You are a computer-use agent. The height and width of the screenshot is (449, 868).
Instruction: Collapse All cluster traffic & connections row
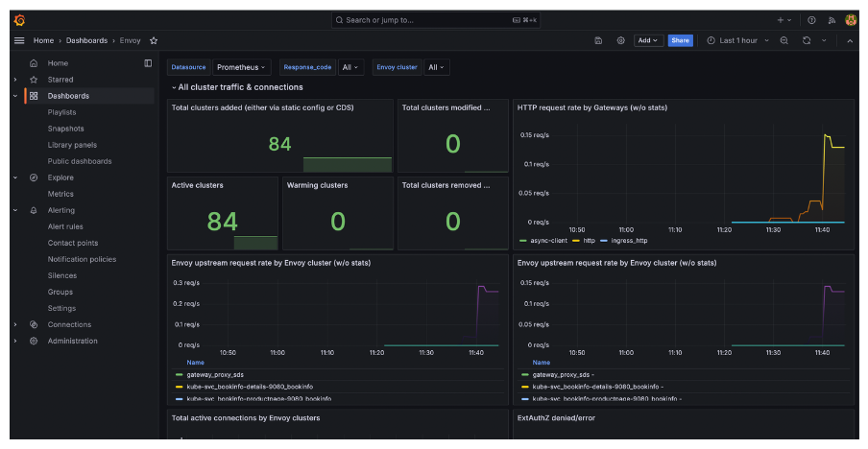pos(174,87)
